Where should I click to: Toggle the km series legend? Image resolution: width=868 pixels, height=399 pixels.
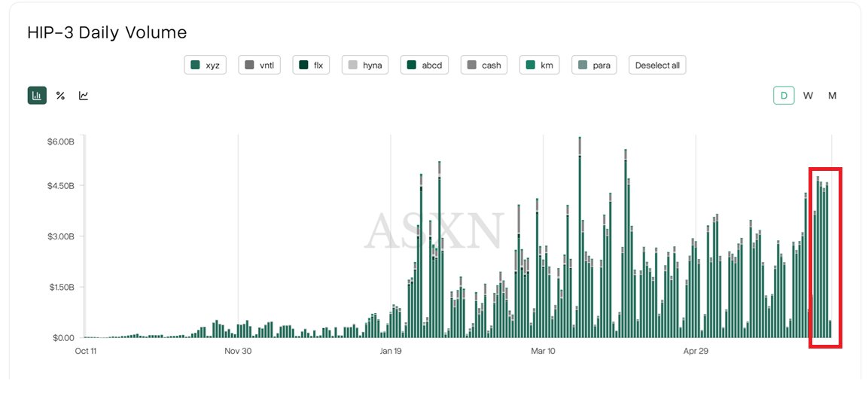pyautogui.click(x=539, y=65)
